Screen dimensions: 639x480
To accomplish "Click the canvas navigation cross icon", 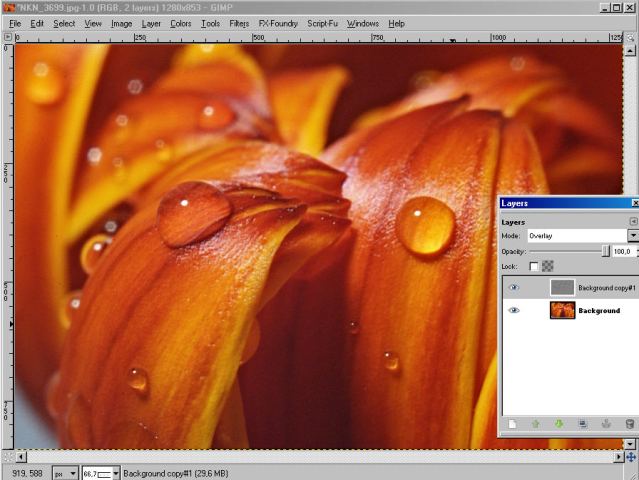I will coord(631,457).
